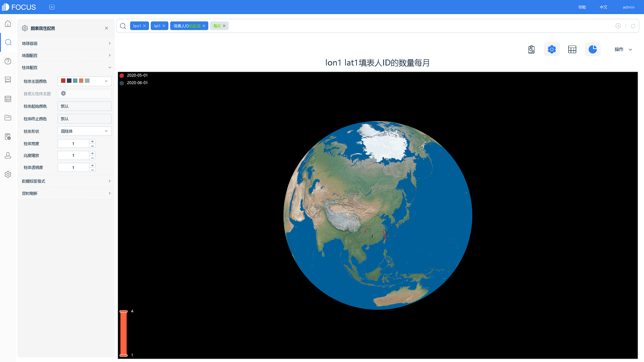Click the 3D globe map
The image size is (644, 362).
point(378,215)
